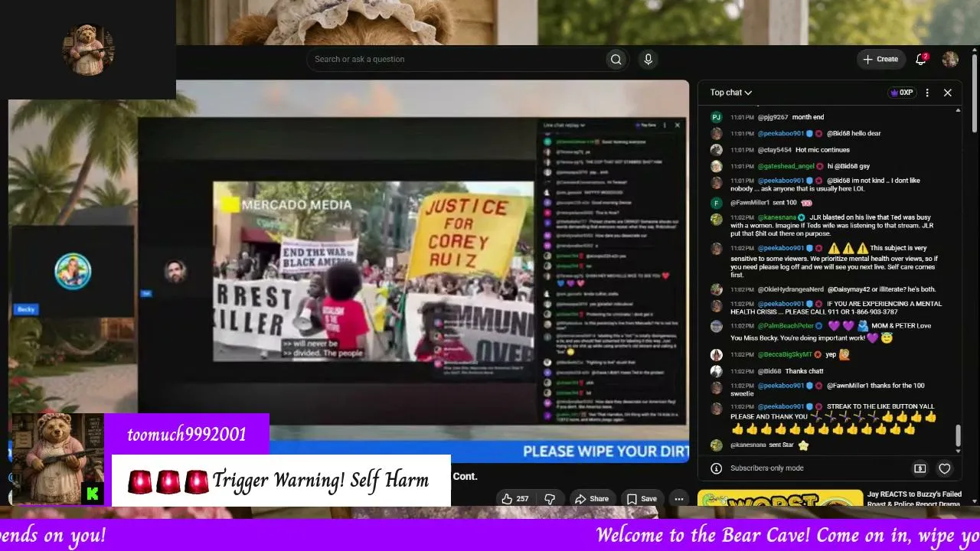Click the Subscribers-only mode info icon

[716, 468]
